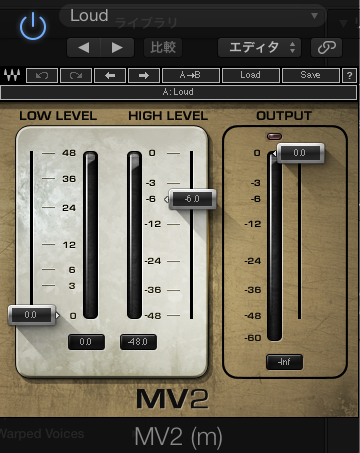The height and width of the screenshot is (453, 360).
Task: Open the エディタ view selector
Action: [259, 47]
